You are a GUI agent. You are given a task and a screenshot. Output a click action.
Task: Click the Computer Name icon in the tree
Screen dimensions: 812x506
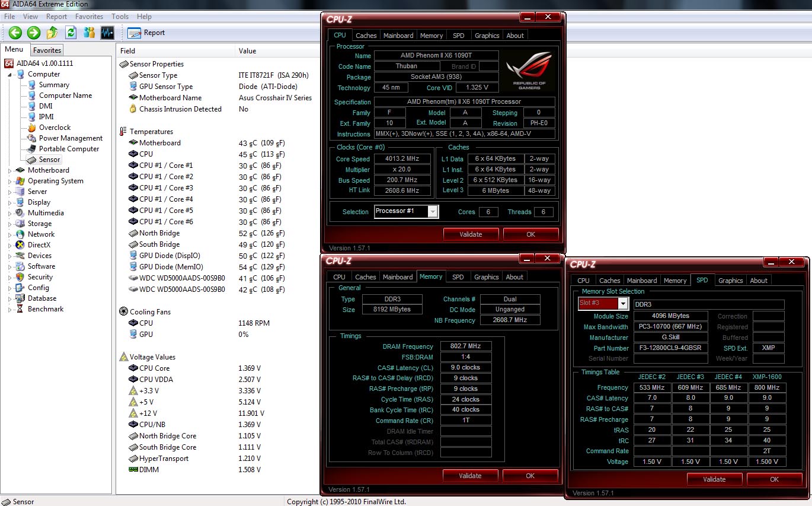coord(32,96)
